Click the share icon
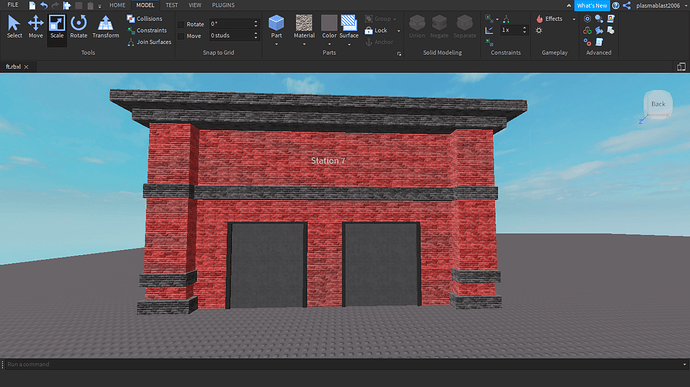 coord(627,5)
